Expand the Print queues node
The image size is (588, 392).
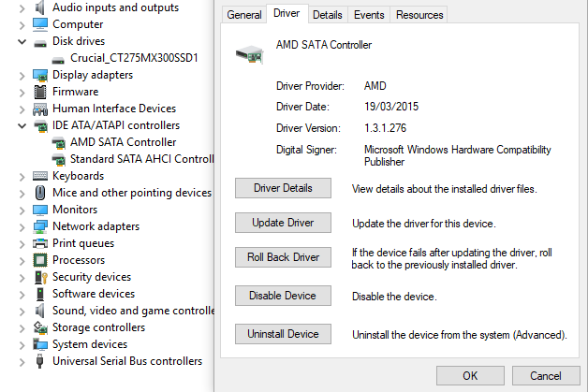click(x=22, y=244)
